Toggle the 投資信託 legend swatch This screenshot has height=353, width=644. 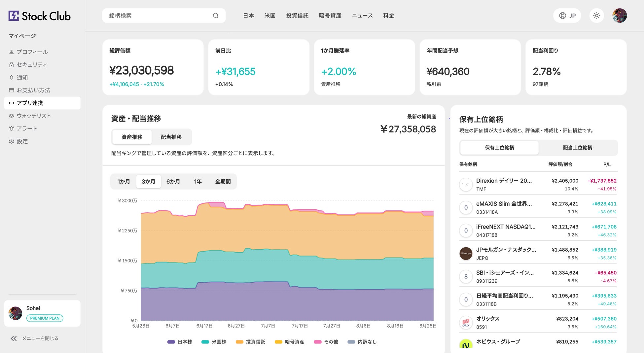239,342
